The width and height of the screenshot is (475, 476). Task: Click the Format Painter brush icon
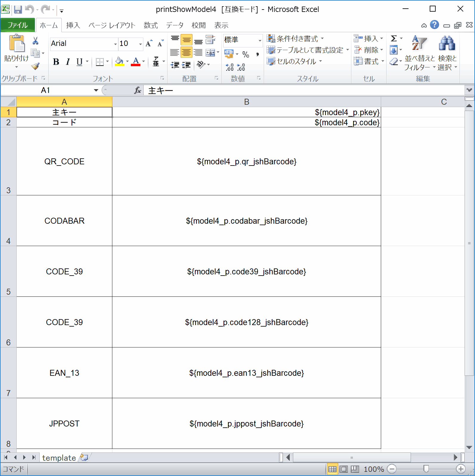click(x=35, y=66)
